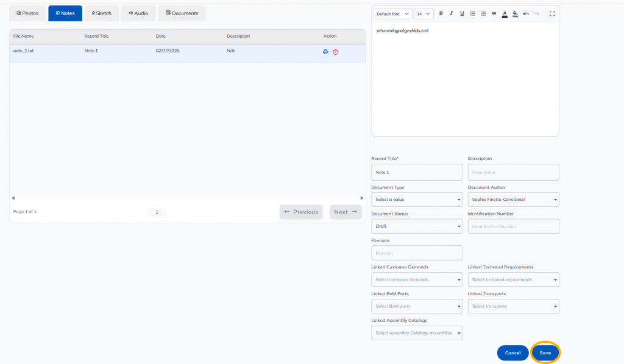Insert a numbered list
The width and height of the screenshot is (624, 364).
(483, 13)
